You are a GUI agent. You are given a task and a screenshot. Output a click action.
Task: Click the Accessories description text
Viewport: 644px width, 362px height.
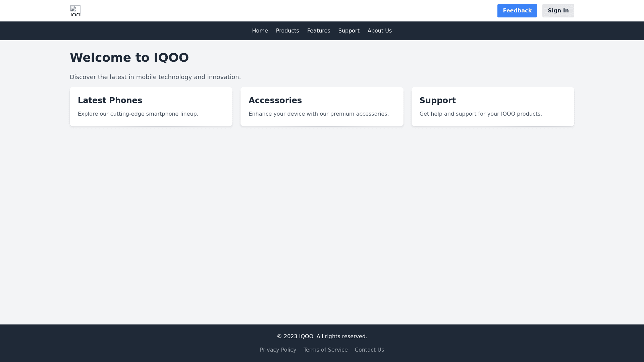(318, 114)
